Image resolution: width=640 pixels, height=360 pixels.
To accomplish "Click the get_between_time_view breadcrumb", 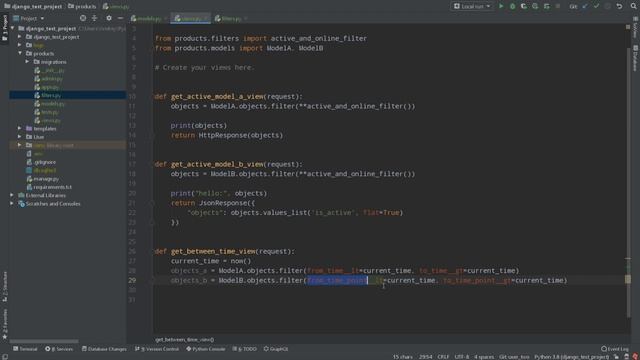I will point(184,340).
